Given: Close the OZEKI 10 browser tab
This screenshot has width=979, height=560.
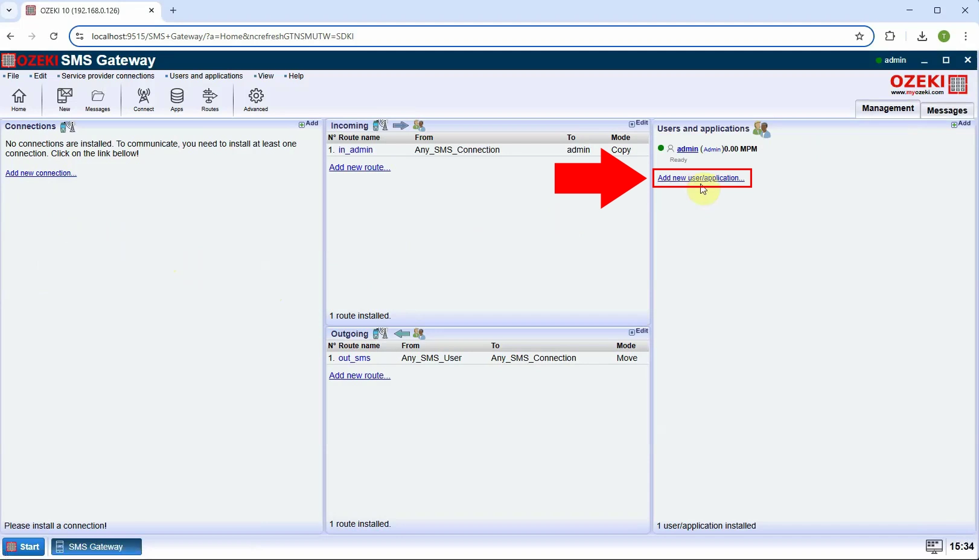Looking at the screenshot, I should 151,10.
